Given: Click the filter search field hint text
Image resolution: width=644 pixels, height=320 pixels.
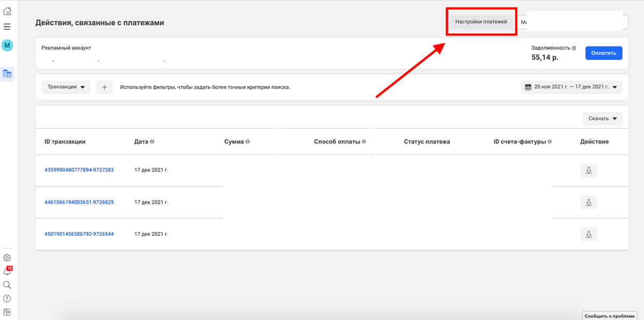Looking at the screenshot, I should click(205, 87).
